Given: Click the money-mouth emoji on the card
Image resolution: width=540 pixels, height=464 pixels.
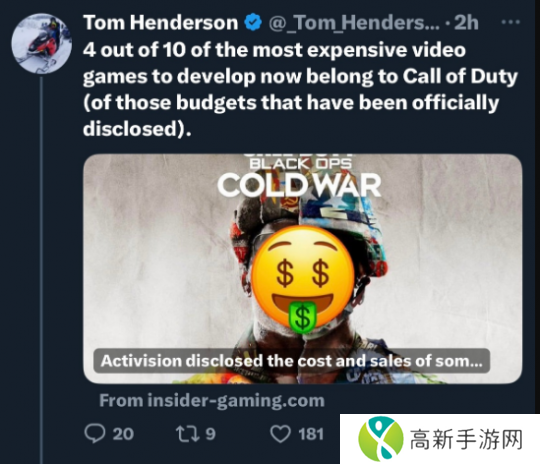Looking at the screenshot, I should pos(303,280).
